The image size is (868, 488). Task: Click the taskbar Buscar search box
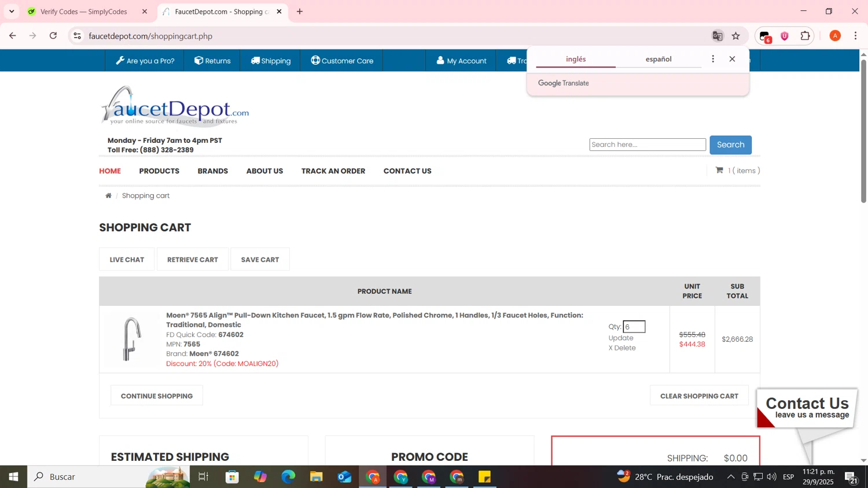(109, 477)
